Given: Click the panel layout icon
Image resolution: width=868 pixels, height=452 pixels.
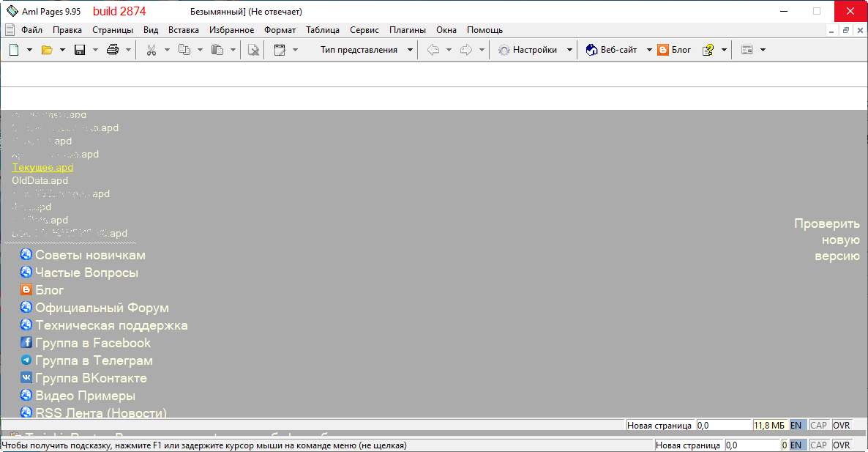Looking at the screenshot, I should tap(747, 50).
